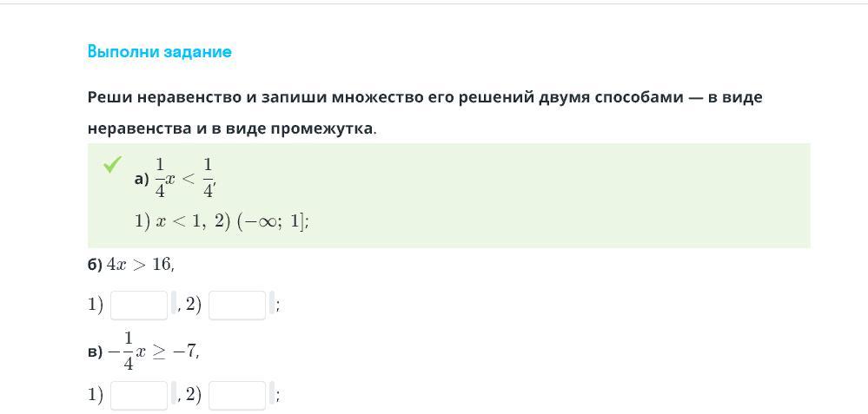Click the 'в)' task label
This screenshot has height=414, width=868.
96,352
